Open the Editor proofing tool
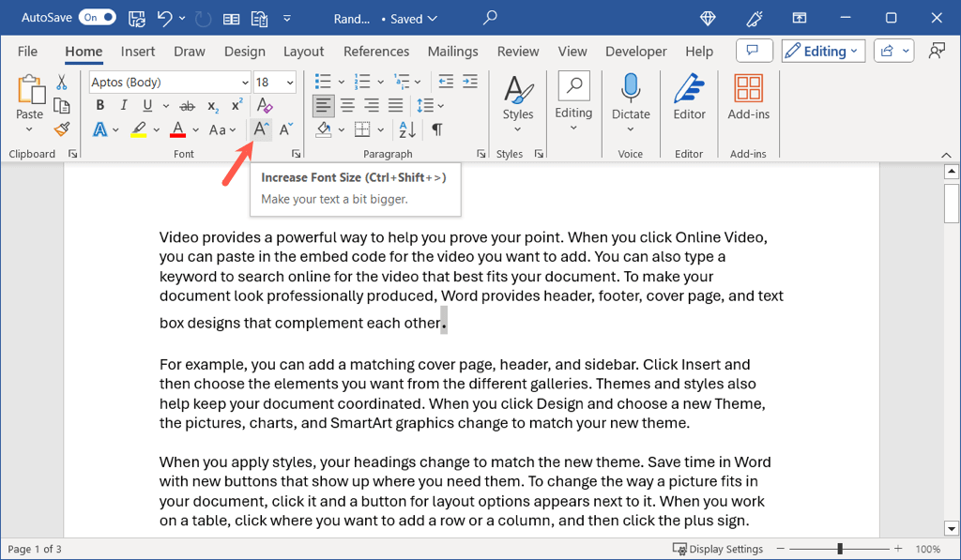961x560 pixels. (689, 99)
